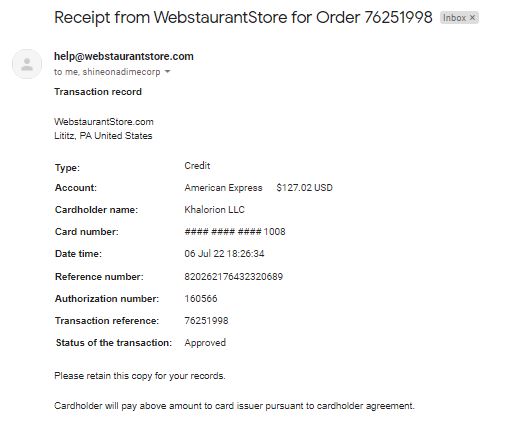The width and height of the screenshot is (531, 442).
Task: Click the 'to me, shineonadimecorp' recipients line
Action: point(107,72)
